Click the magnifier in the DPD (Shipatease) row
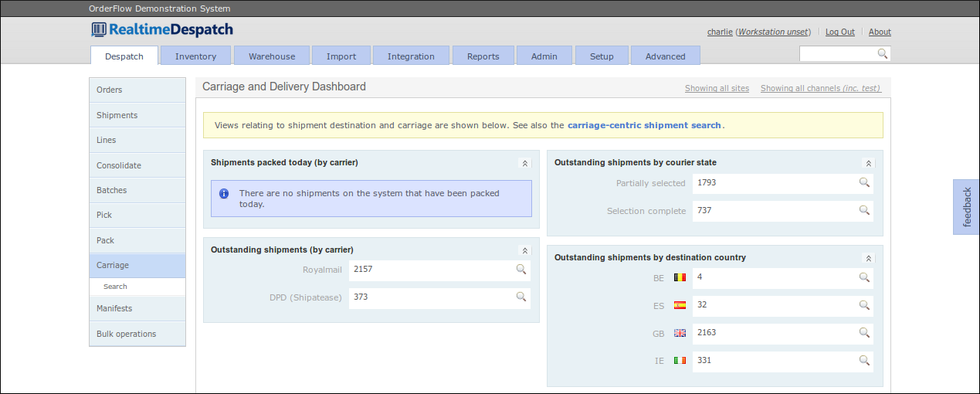Screen dimensions: 980x394 [521, 297]
